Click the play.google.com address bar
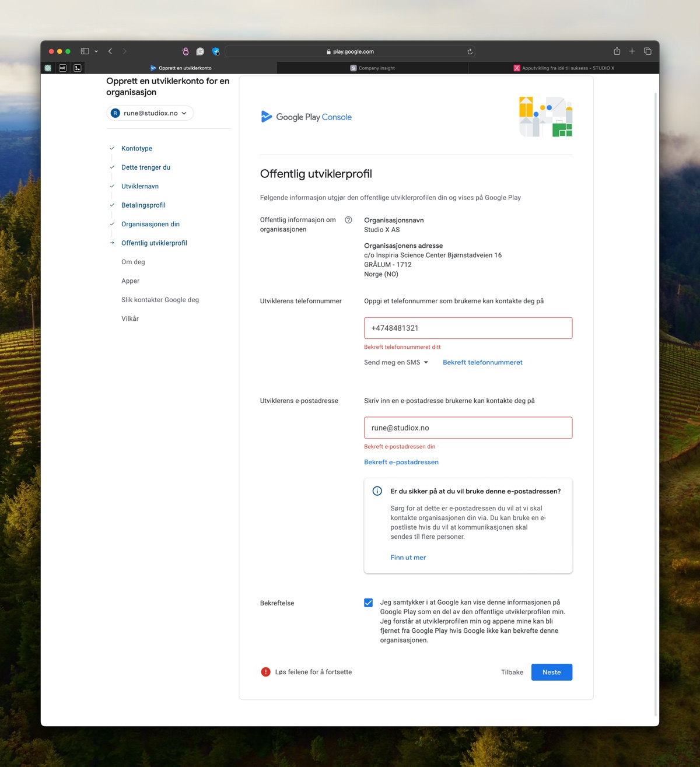This screenshot has height=767, width=700. 350,51
